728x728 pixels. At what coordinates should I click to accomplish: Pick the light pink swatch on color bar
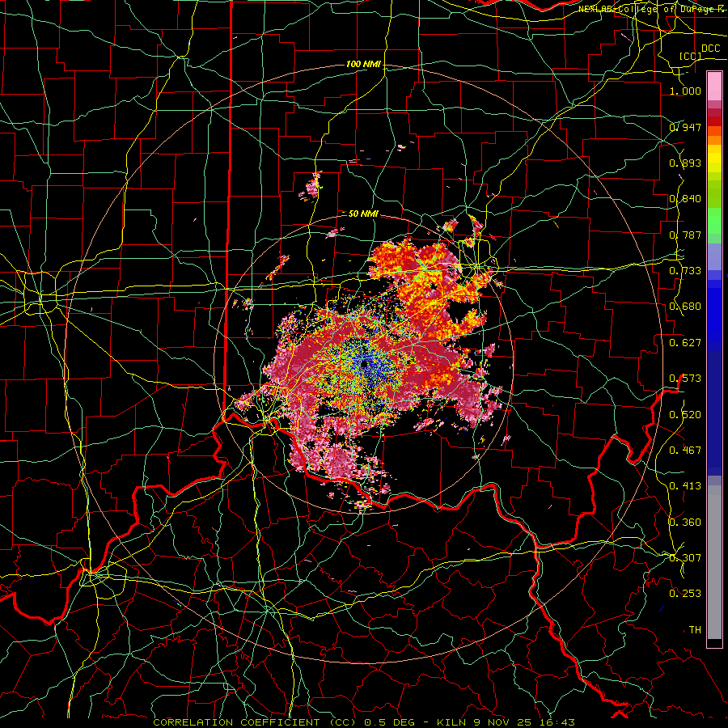click(x=714, y=86)
